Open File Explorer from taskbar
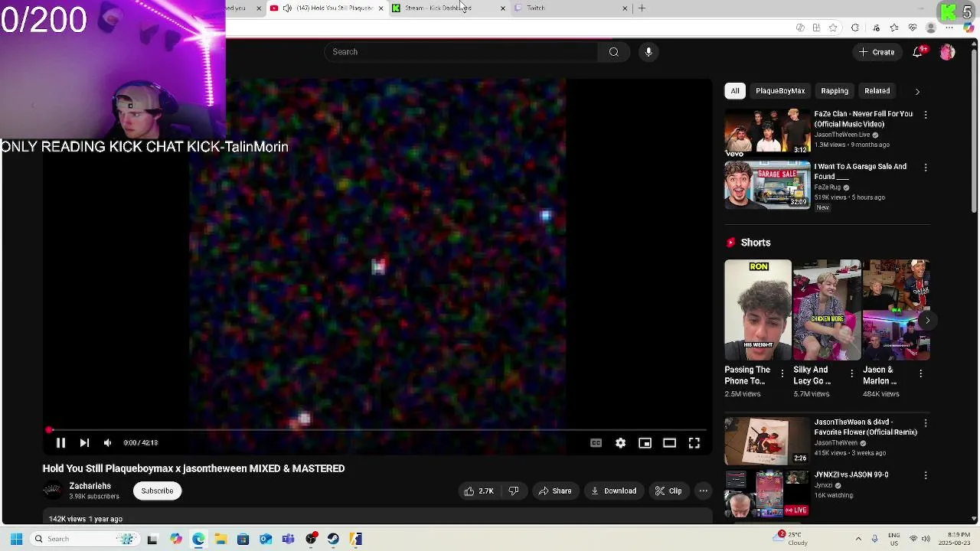This screenshot has height=551, width=980. pyautogui.click(x=220, y=539)
